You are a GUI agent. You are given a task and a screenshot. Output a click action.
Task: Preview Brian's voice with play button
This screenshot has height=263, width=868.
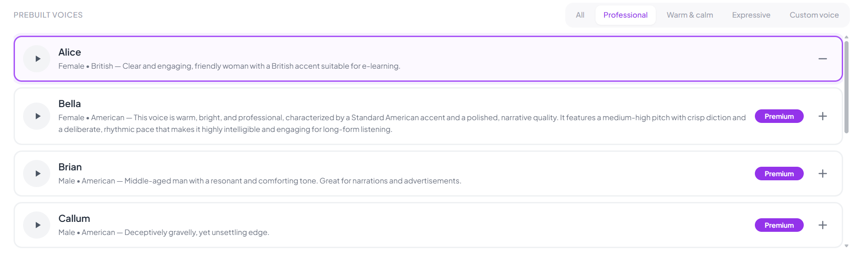coord(37,174)
